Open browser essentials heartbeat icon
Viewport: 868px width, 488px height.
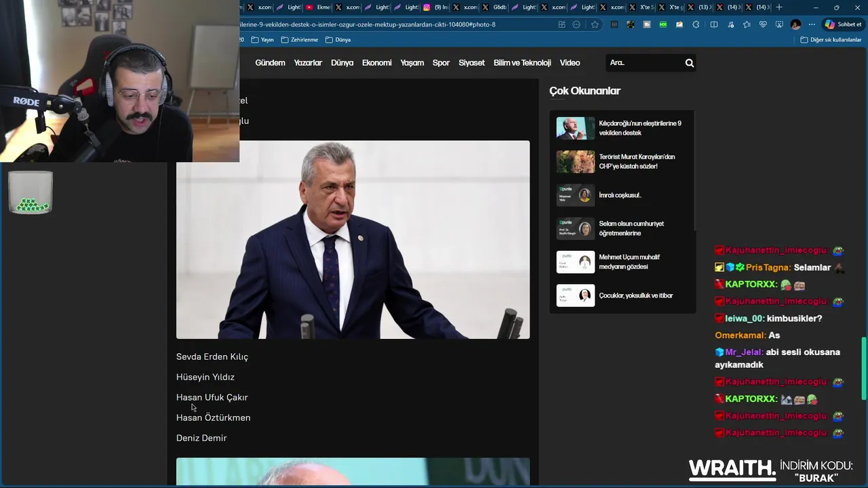coord(763,24)
